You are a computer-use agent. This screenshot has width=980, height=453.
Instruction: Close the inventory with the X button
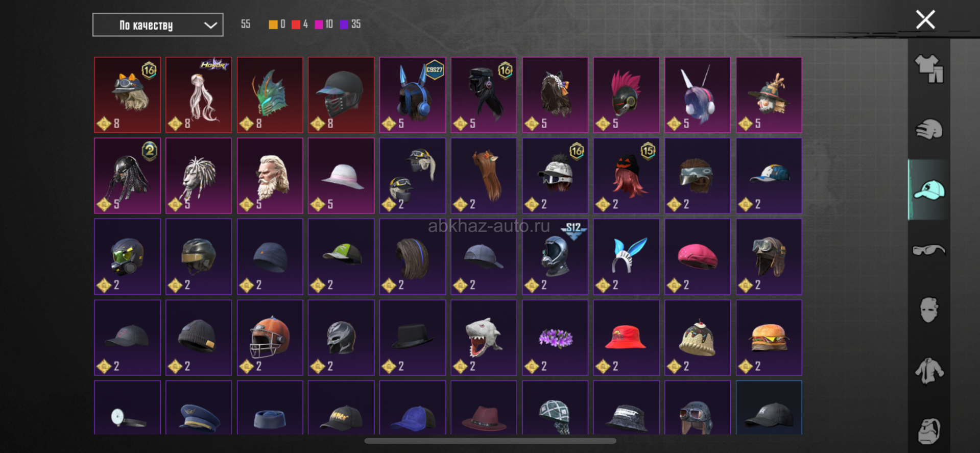[925, 20]
